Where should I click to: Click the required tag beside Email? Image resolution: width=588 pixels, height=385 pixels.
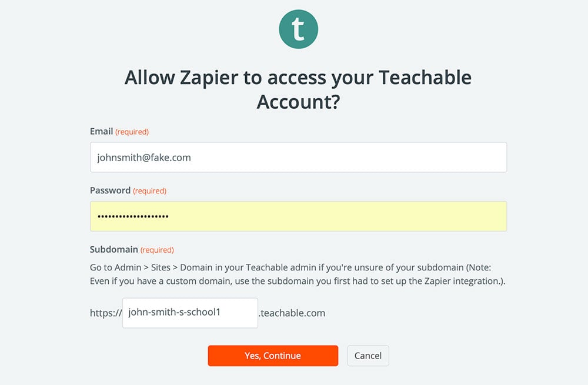tap(132, 132)
